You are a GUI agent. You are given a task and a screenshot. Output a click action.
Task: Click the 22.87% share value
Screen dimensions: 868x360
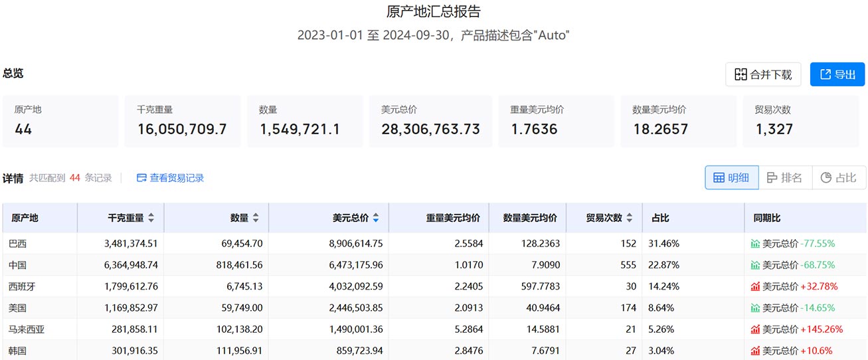click(665, 265)
